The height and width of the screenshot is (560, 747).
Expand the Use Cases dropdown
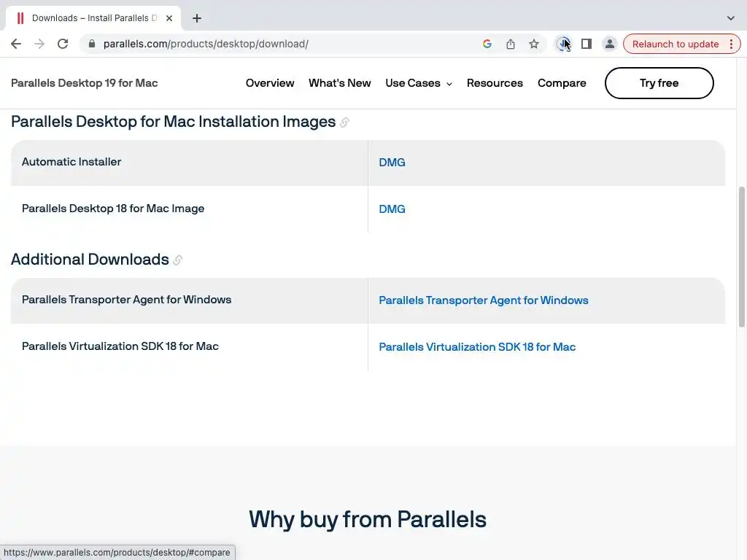pyautogui.click(x=418, y=83)
